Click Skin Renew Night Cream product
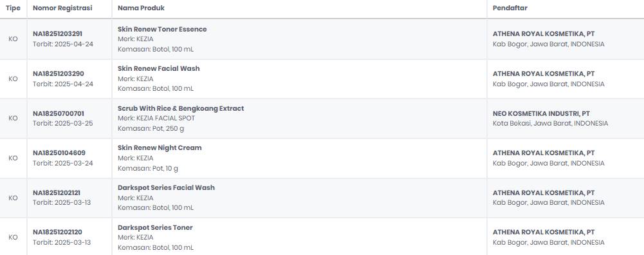The height and width of the screenshot is (255, 644). pyautogui.click(x=160, y=147)
